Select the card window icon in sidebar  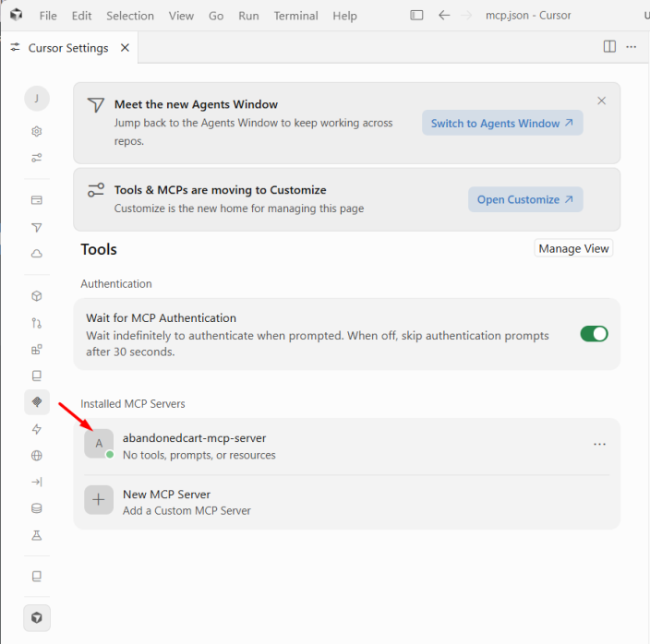pyautogui.click(x=37, y=200)
